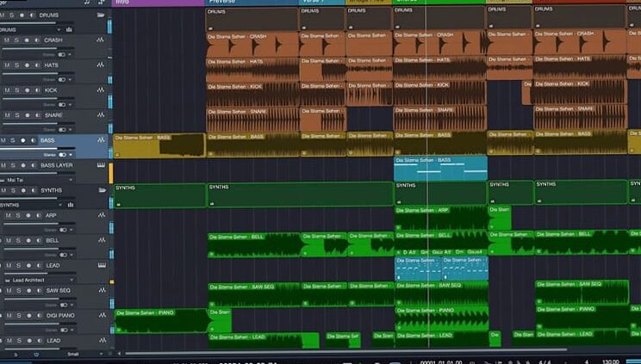
Task: Open channel mode arrow on DIGI PIANO track
Action: 72,330
